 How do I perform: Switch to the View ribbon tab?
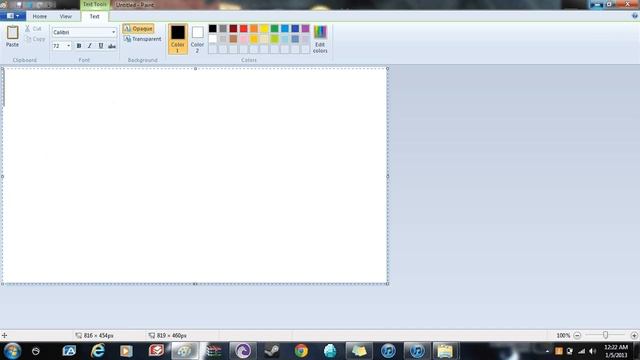coord(66,16)
